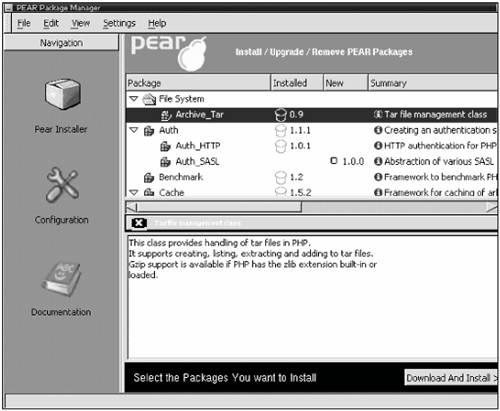This screenshot has width=500, height=411.
Task: Select the Cache package name
Action: tap(171, 193)
